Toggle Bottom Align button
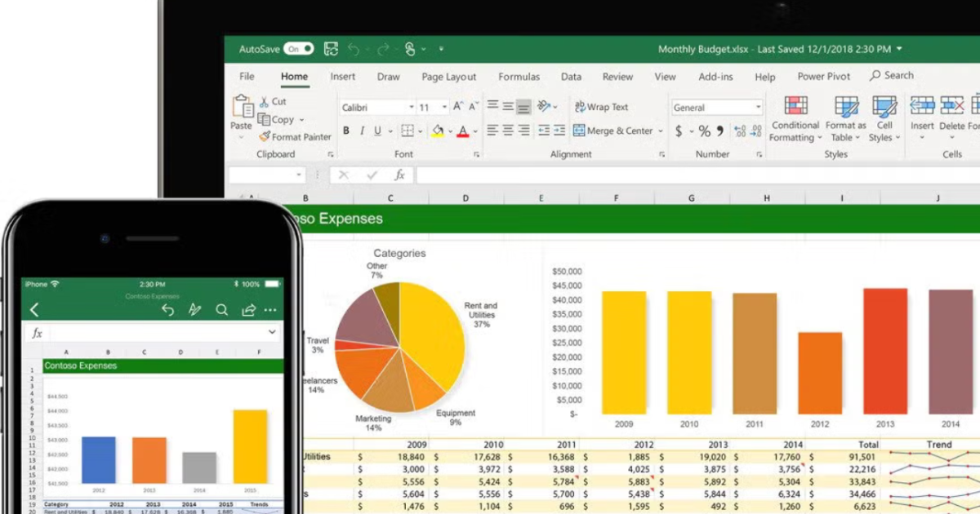 [x=523, y=107]
